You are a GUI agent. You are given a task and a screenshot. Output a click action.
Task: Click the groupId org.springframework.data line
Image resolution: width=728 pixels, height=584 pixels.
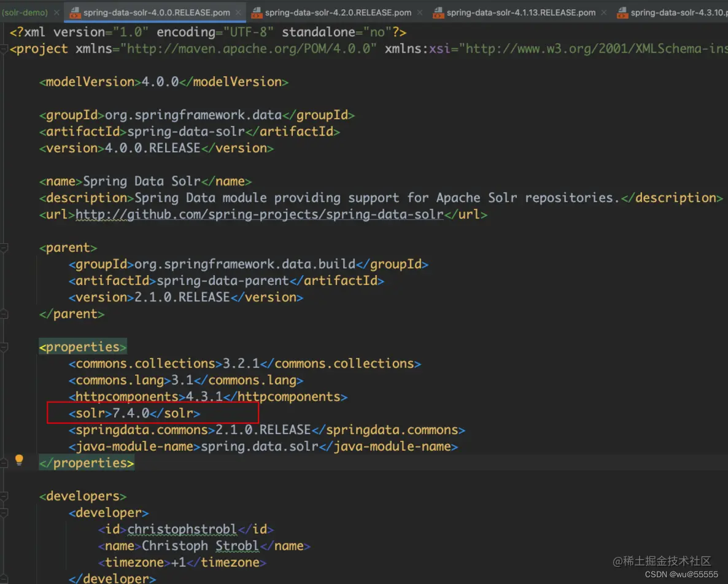click(x=197, y=115)
